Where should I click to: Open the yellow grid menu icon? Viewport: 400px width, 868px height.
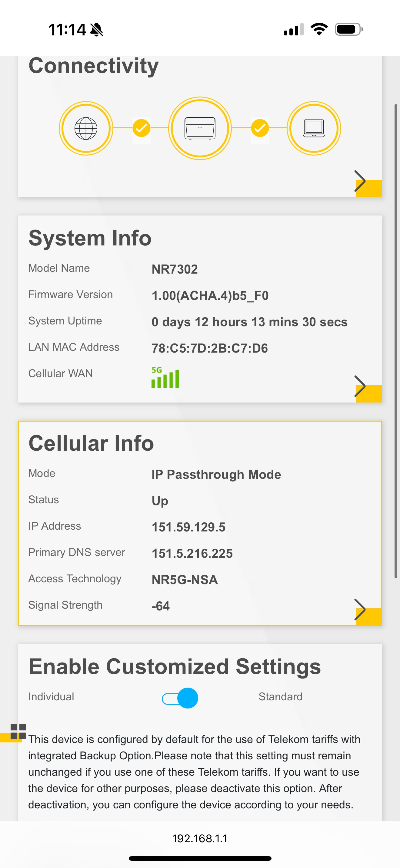pyautogui.click(x=18, y=732)
